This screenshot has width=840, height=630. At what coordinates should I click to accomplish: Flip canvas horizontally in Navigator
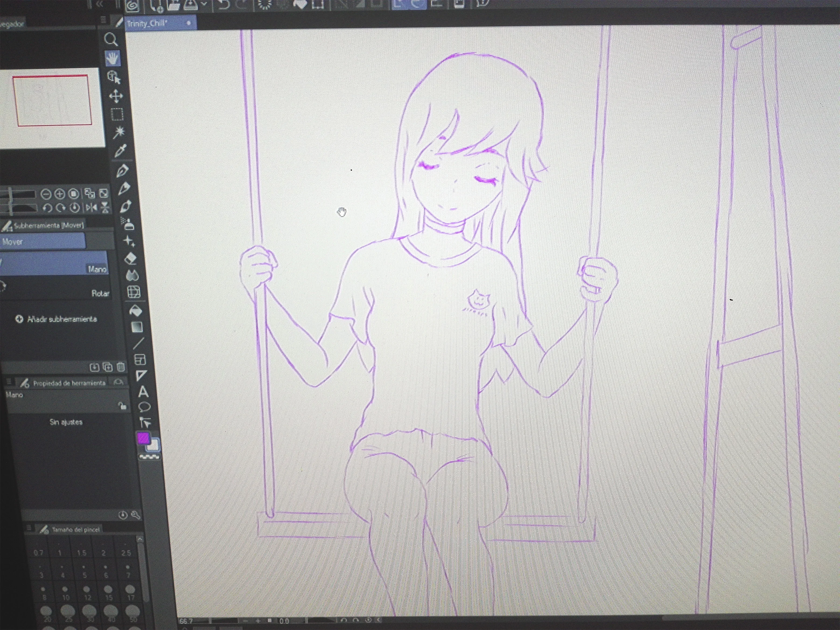click(92, 208)
